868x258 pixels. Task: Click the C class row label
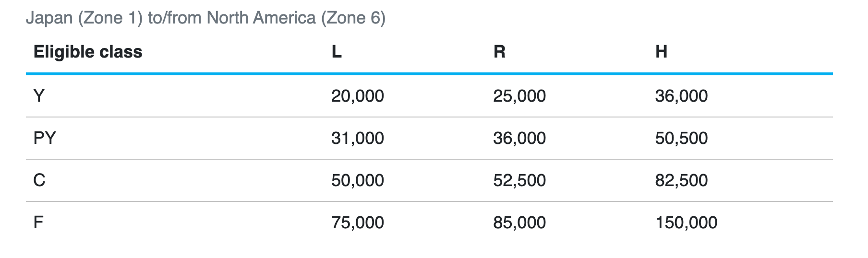click(39, 180)
